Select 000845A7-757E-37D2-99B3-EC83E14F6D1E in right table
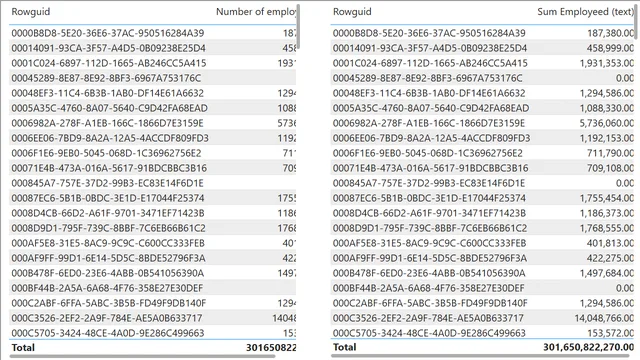The image size is (640, 360). (x=429, y=183)
